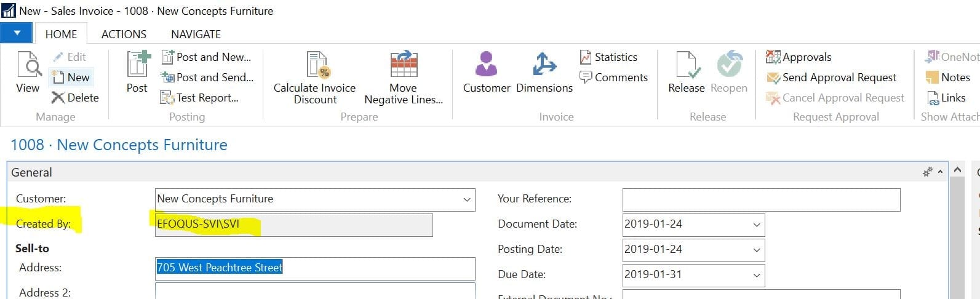
Task: Run Calculate Invoice Discount
Action: 314,78
